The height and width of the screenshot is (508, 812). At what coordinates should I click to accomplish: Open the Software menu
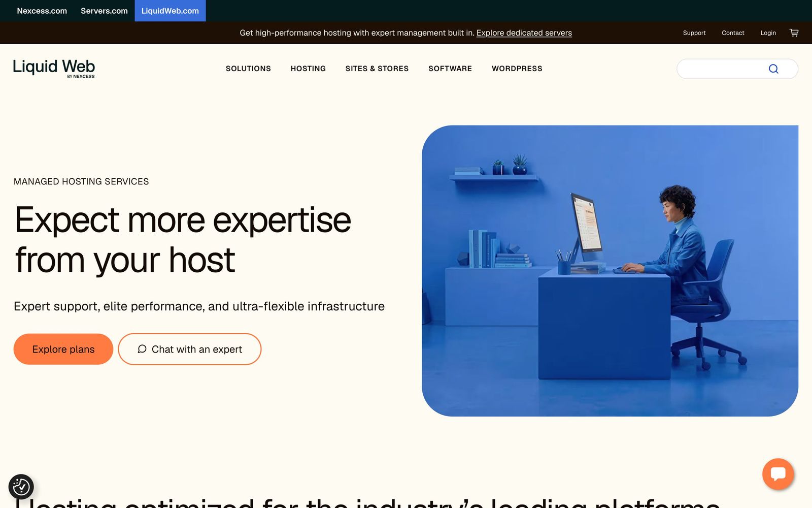tap(450, 69)
